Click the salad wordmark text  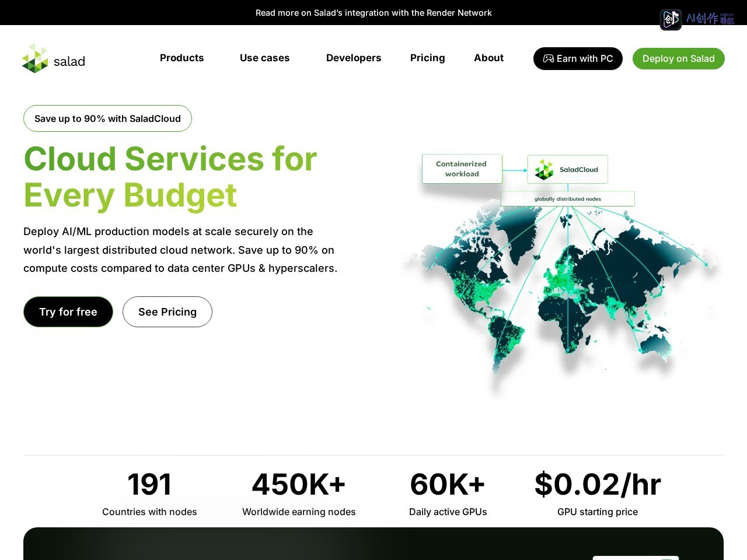click(x=69, y=61)
